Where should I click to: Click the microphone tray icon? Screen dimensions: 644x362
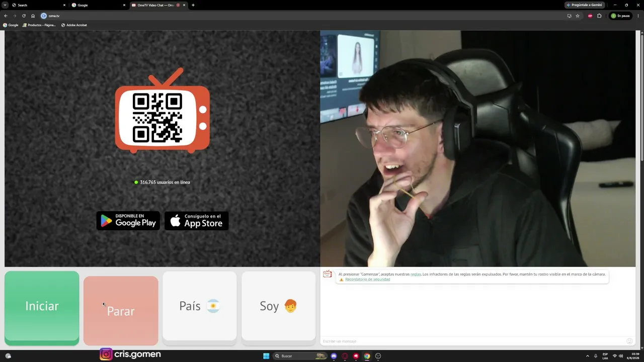[596, 356]
